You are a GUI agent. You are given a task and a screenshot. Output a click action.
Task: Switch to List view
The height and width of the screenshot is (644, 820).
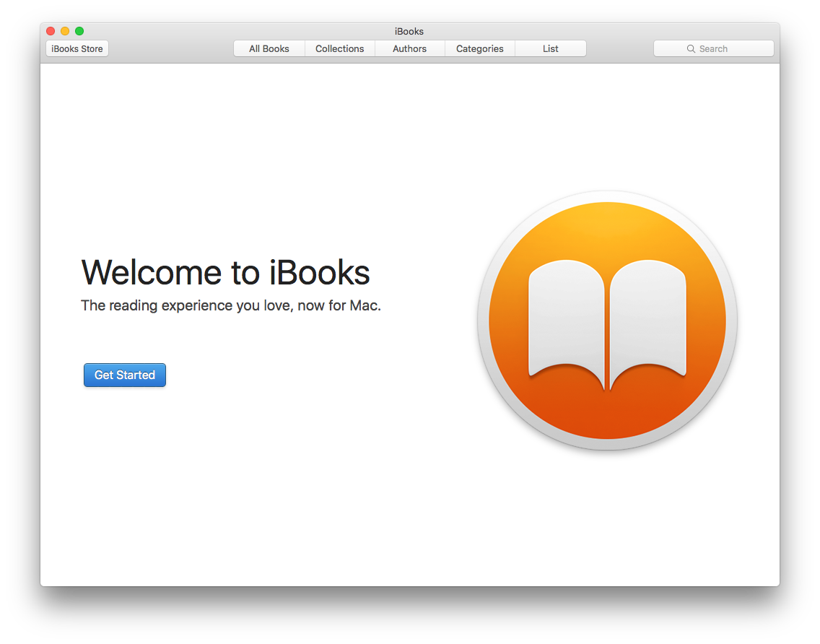tap(550, 48)
